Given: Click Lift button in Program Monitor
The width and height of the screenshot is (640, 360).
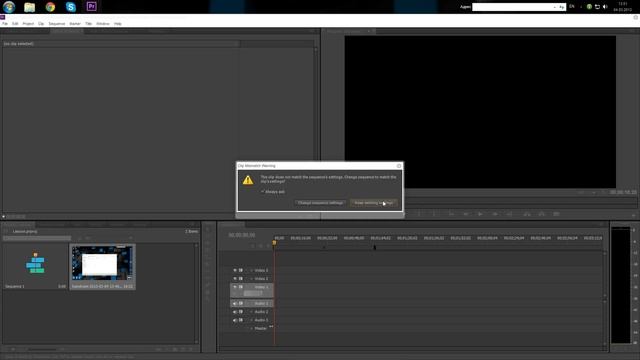Looking at the screenshot, I should point(527,214).
